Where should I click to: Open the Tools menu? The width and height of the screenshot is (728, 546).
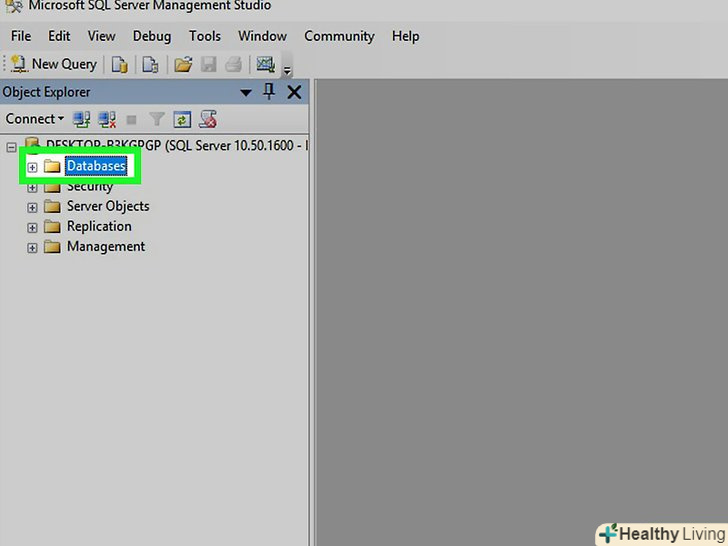[205, 36]
